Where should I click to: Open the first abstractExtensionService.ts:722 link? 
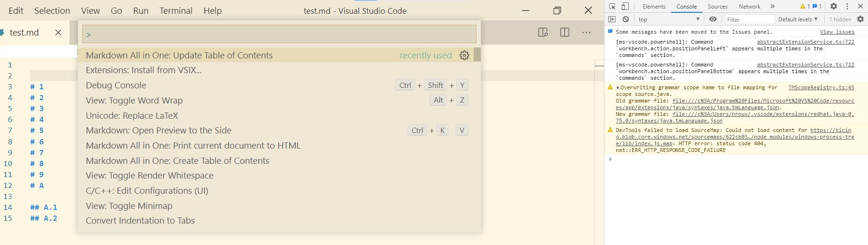[x=806, y=42]
